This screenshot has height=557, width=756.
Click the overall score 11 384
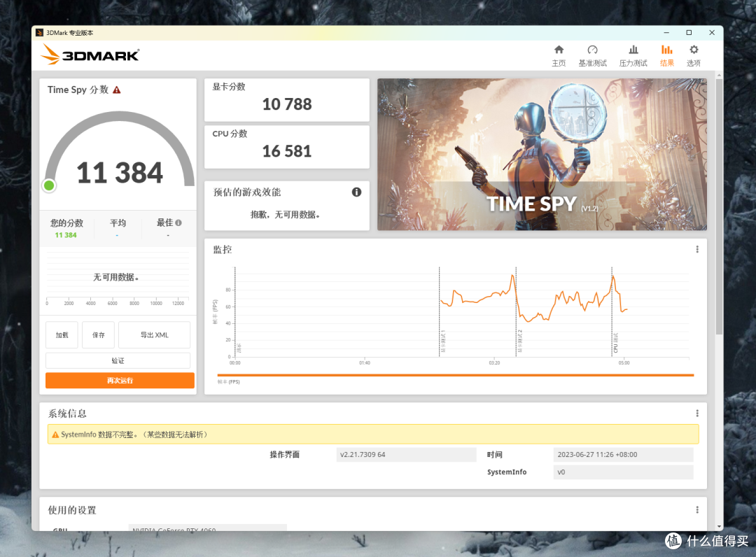[120, 173]
